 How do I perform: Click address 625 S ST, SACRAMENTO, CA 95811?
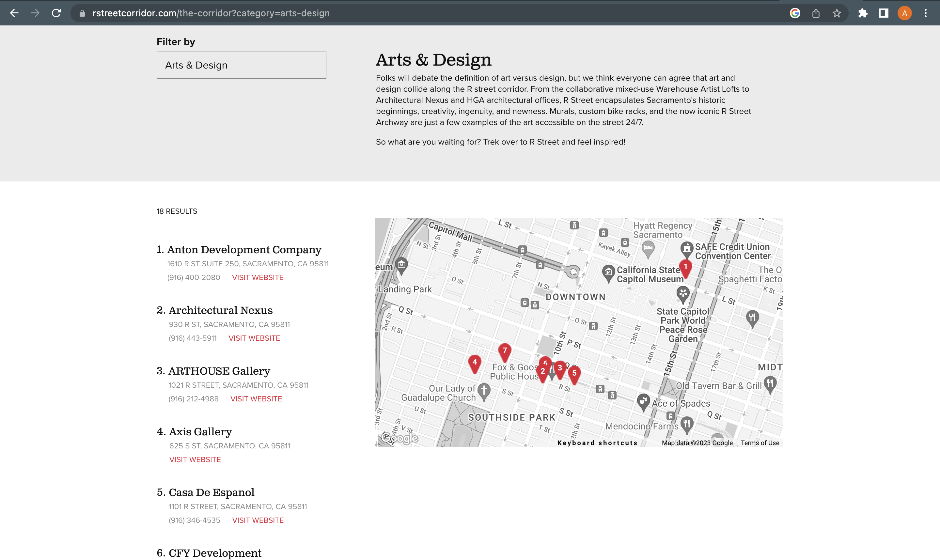click(x=230, y=446)
